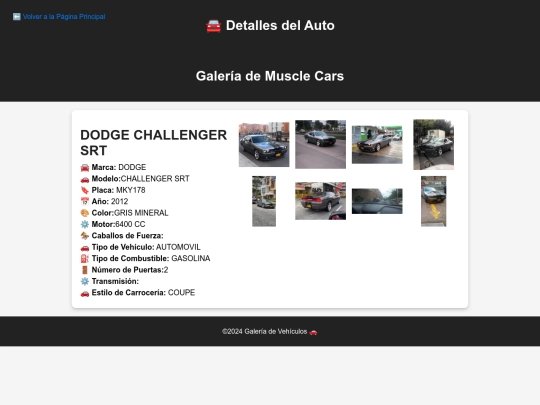Open thumbnail showing Challenger rear view
This screenshot has height=405, width=540.
pyautogui.click(x=320, y=201)
